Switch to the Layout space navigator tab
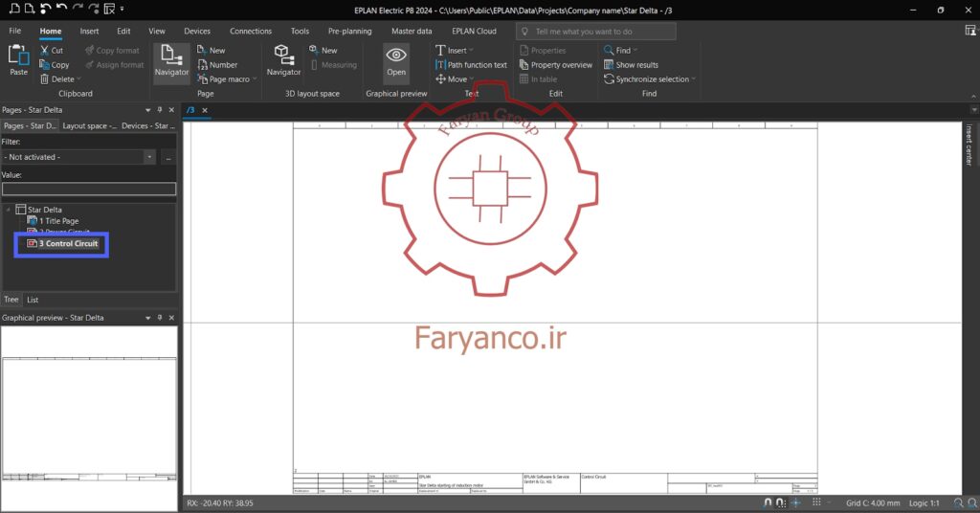The height and width of the screenshot is (513, 980). point(89,125)
